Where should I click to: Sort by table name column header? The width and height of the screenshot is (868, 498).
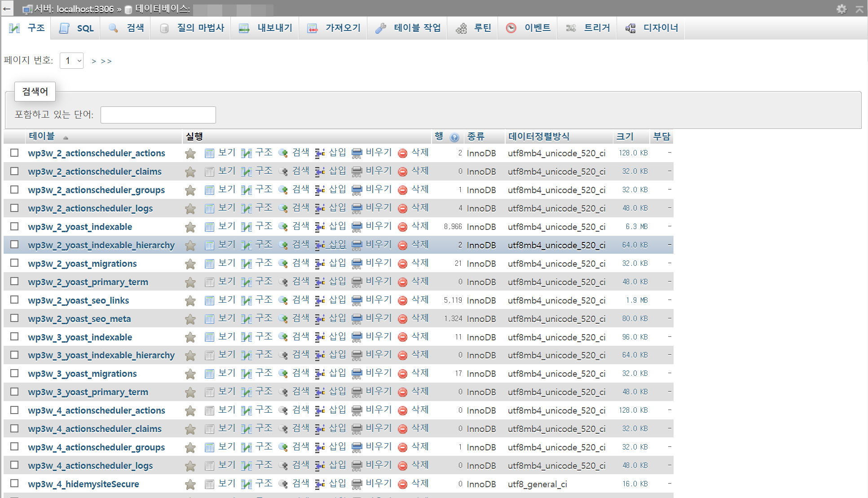(41, 136)
